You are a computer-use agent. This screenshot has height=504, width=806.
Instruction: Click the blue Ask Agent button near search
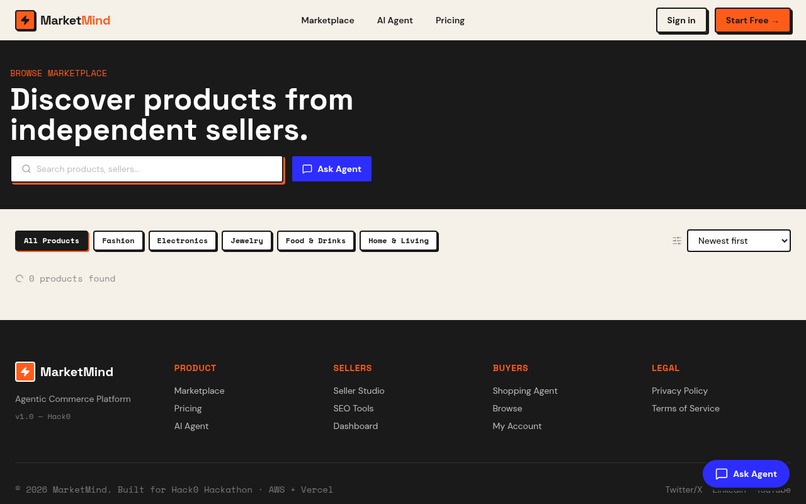click(332, 169)
